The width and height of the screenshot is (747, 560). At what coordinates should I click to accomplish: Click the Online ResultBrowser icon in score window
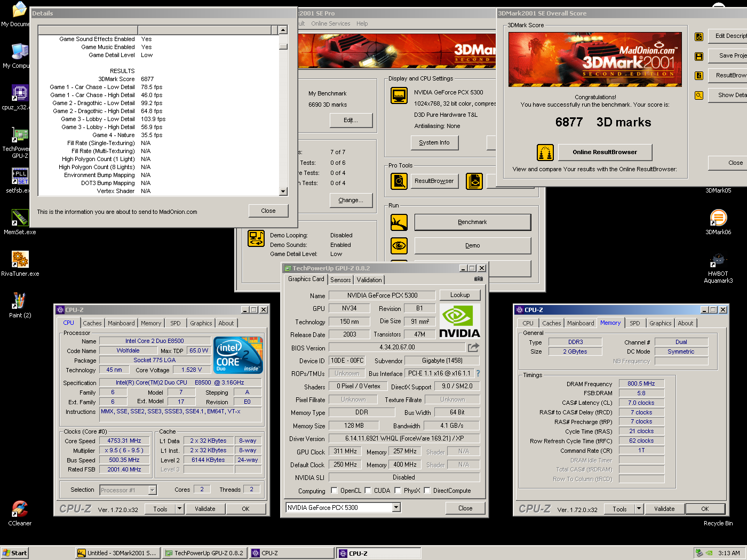click(x=545, y=153)
